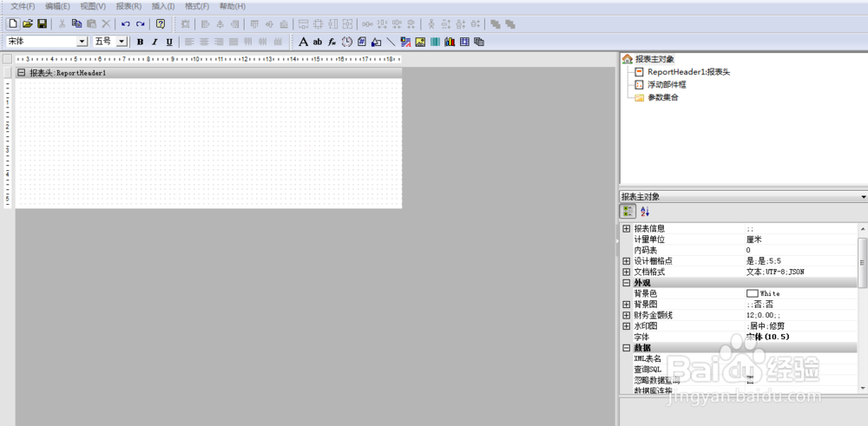
Task: Create a new report with New icon
Action: click(x=13, y=23)
